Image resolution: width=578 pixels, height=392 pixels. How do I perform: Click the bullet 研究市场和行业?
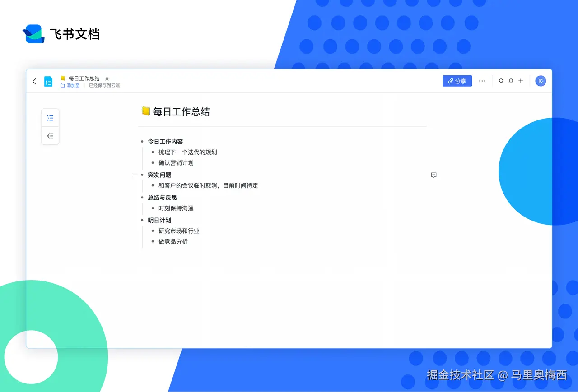(179, 231)
